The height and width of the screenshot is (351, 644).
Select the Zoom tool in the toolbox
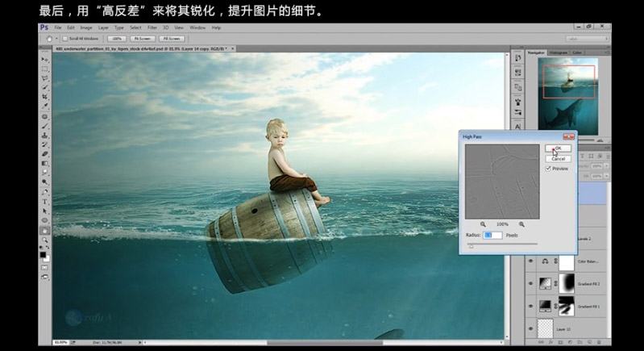click(x=45, y=240)
